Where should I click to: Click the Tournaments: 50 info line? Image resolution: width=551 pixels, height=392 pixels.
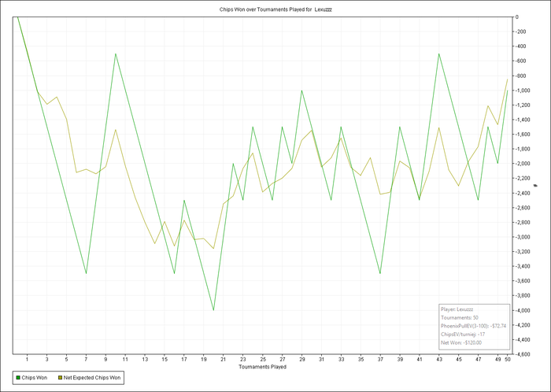tap(459, 317)
